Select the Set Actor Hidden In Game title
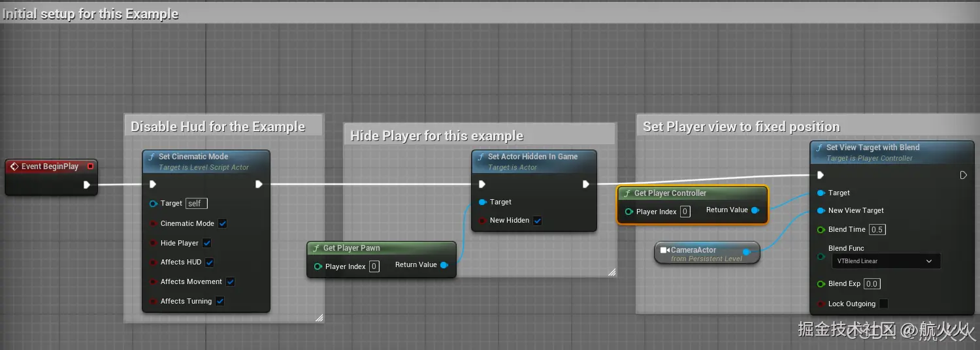 (532, 157)
